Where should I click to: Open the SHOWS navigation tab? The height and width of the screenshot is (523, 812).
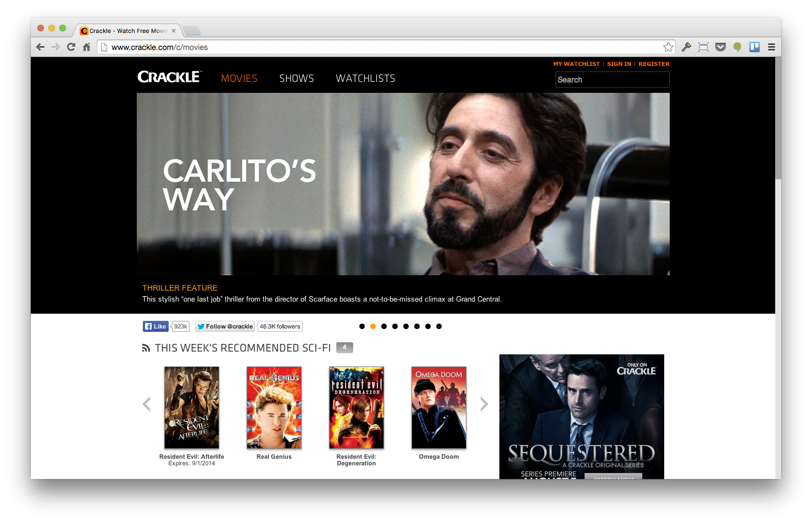tap(297, 79)
